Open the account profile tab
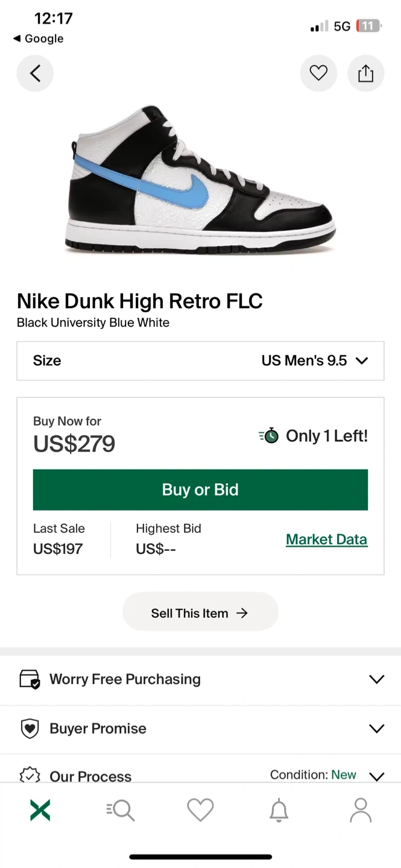 [x=361, y=810]
